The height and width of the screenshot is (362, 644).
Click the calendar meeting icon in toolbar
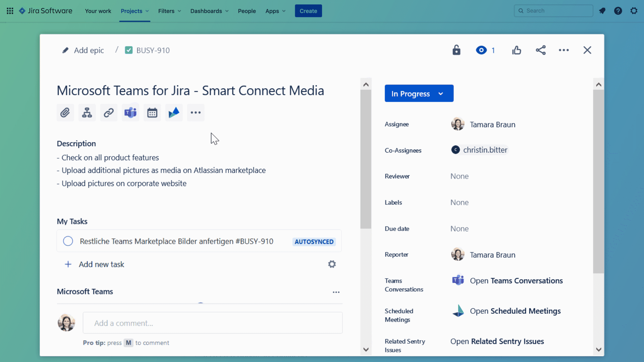click(152, 113)
